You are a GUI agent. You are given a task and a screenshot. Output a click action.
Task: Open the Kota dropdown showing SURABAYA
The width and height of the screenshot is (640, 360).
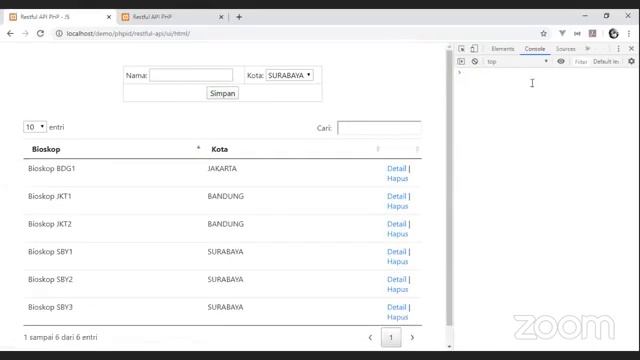pos(289,75)
